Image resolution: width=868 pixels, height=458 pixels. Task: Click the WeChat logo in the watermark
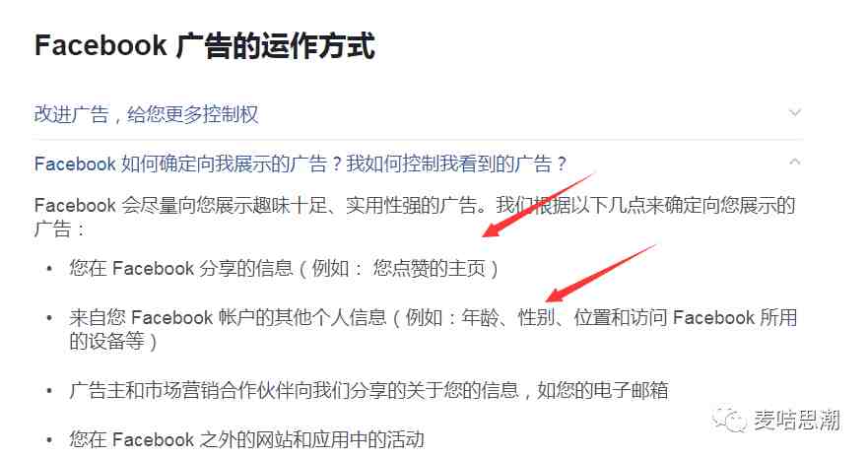729,421
